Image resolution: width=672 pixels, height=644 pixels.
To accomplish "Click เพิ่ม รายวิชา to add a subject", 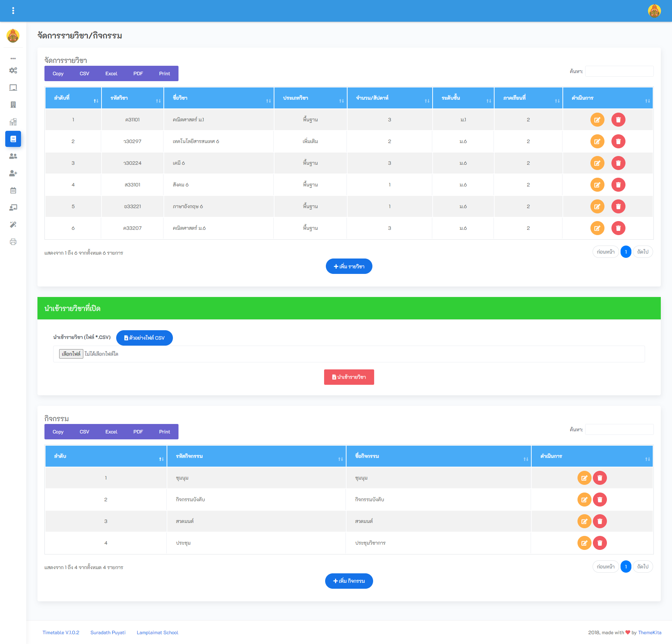I will click(349, 266).
